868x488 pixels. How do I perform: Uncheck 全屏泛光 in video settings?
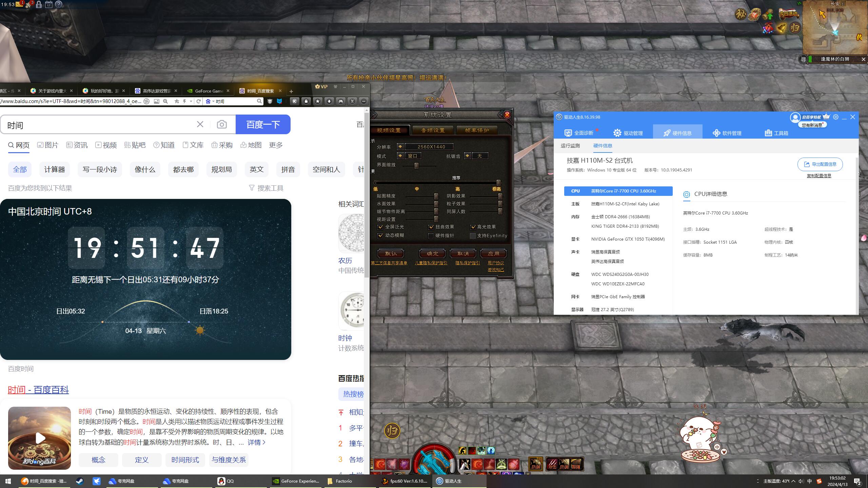(x=380, y=227)
